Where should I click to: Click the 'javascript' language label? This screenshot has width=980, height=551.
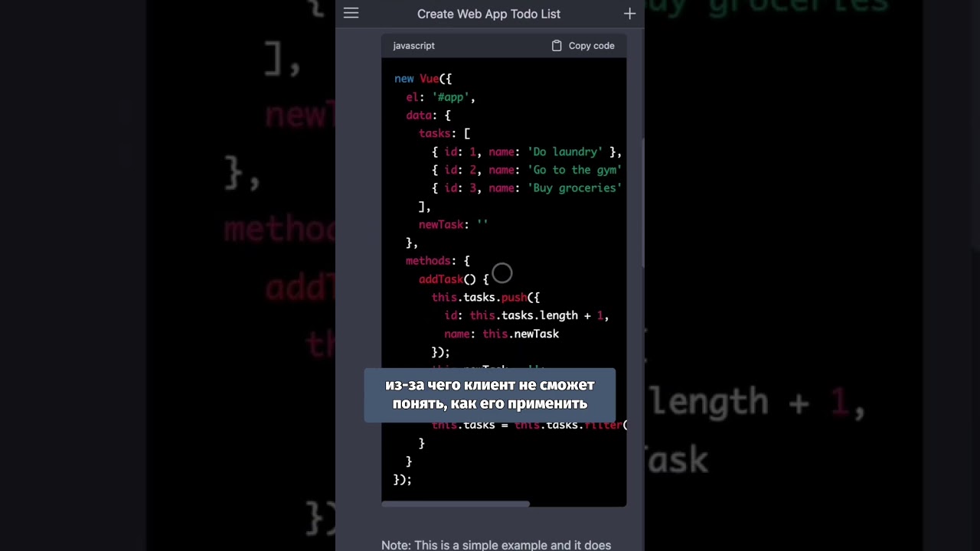(413, 46)
